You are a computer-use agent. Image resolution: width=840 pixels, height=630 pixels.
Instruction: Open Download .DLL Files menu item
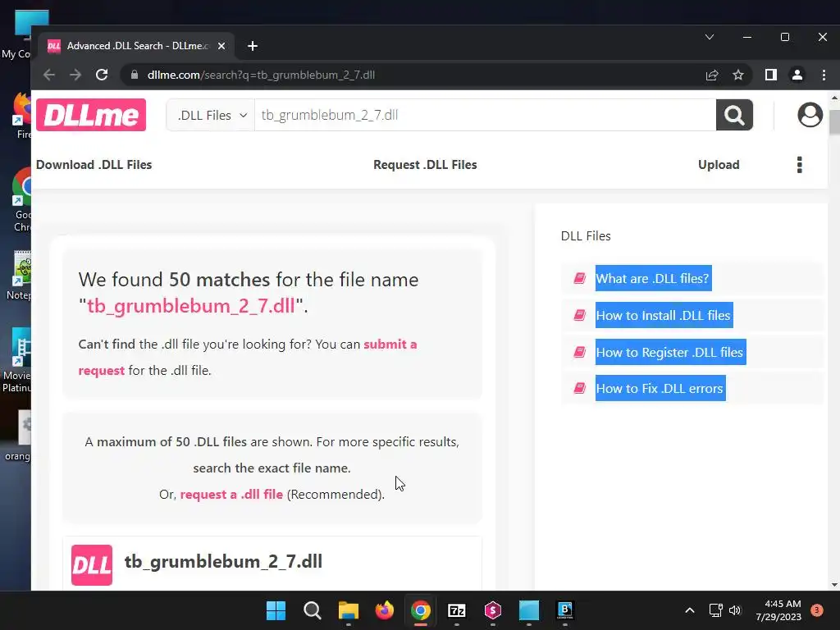pos(94,164)
